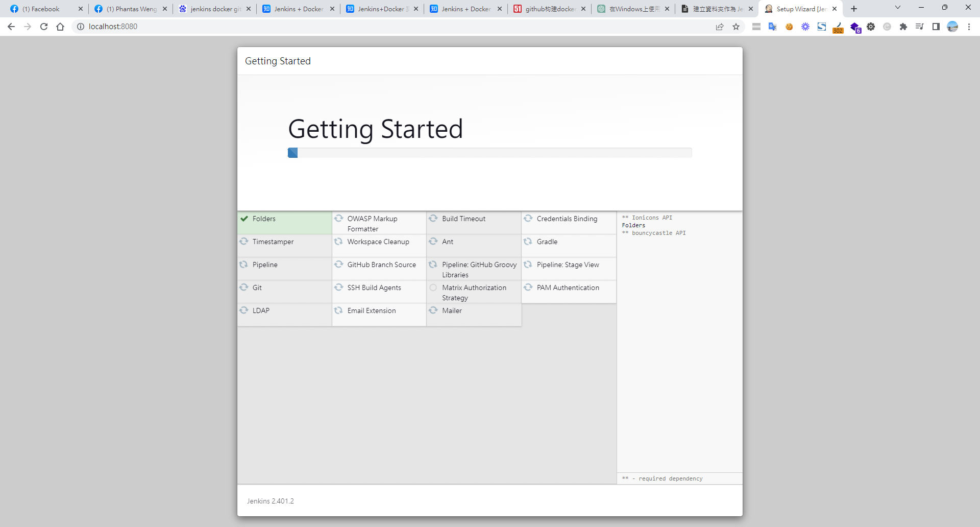Open Chrome three-dot menu
Viewport: 980px width, 527px height.
click(969, 27)
